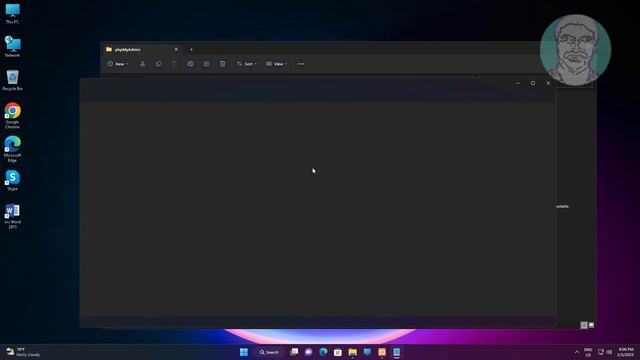Select the Microsoft Edge desktop shortcut
640x360 pixels.
12,149
